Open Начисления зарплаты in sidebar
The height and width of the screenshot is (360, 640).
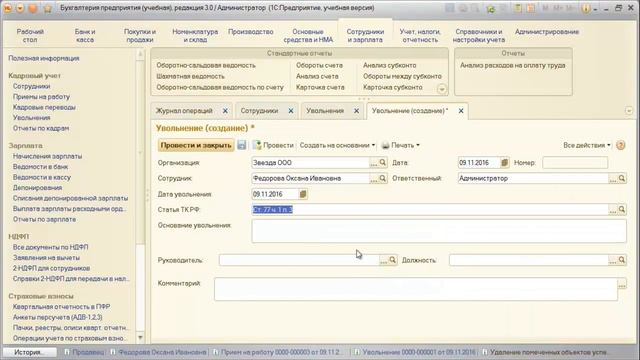(x=47, y=156)
